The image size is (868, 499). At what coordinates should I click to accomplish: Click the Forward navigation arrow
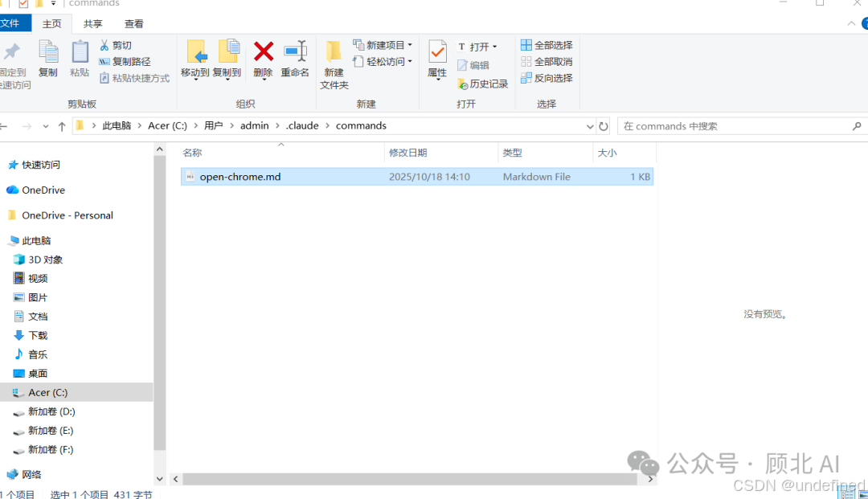26,126
